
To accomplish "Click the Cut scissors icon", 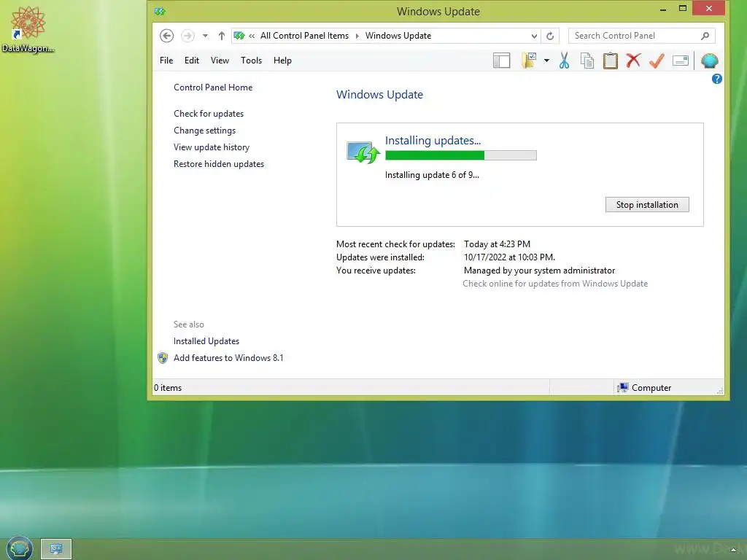I will (x=564, y=61).
